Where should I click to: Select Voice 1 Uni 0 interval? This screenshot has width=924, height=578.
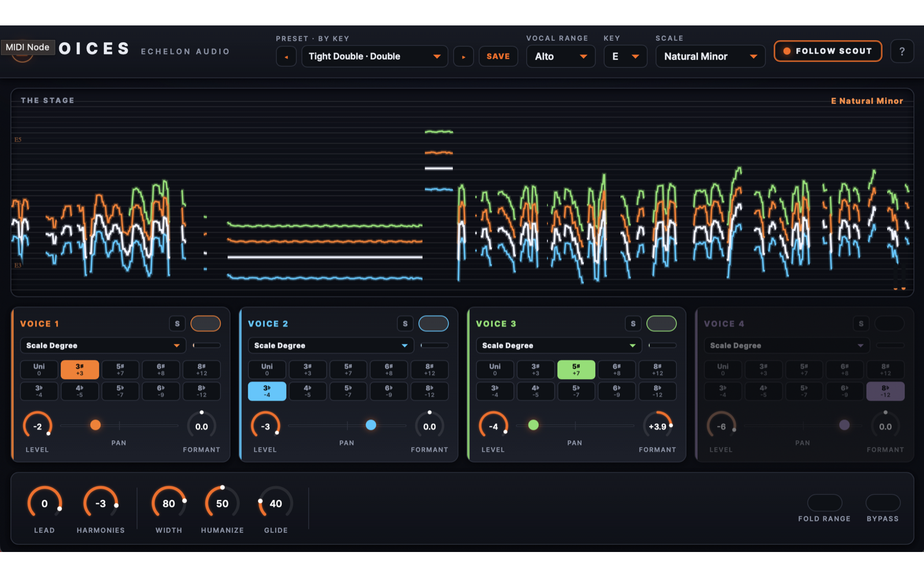click(39, 370)
